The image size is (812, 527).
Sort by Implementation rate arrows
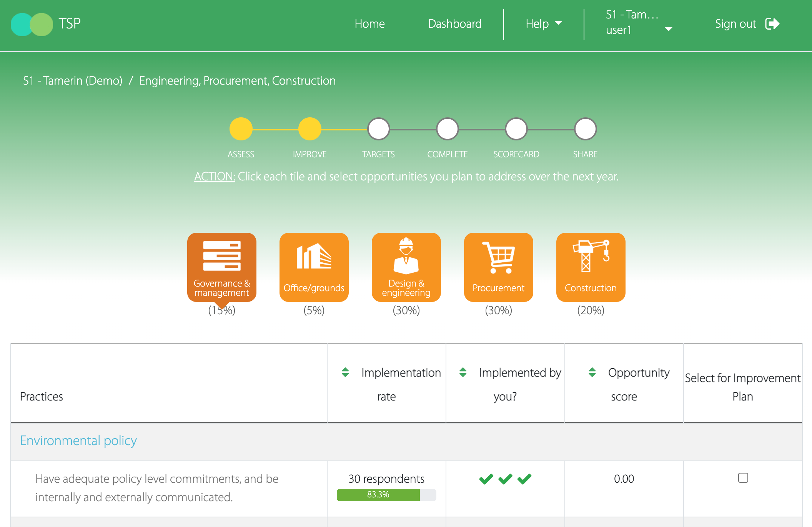pyautogui.click(x=345, y=372)
